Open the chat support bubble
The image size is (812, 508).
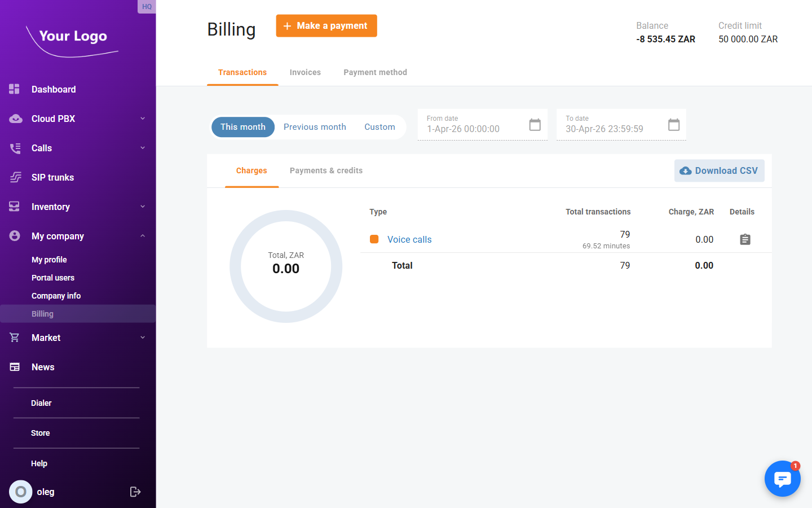783,479
